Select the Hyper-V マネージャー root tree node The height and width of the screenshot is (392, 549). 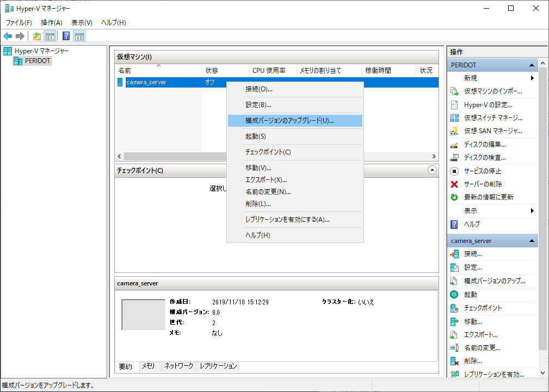tap(42, 51)
